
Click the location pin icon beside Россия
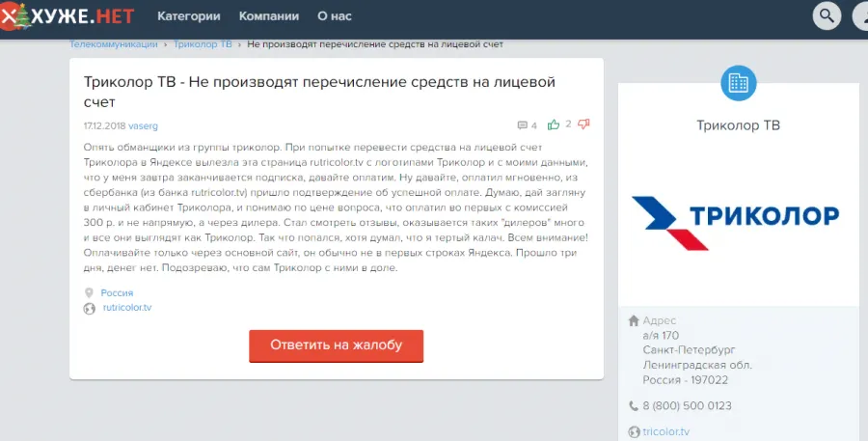[x=89, y=292]
